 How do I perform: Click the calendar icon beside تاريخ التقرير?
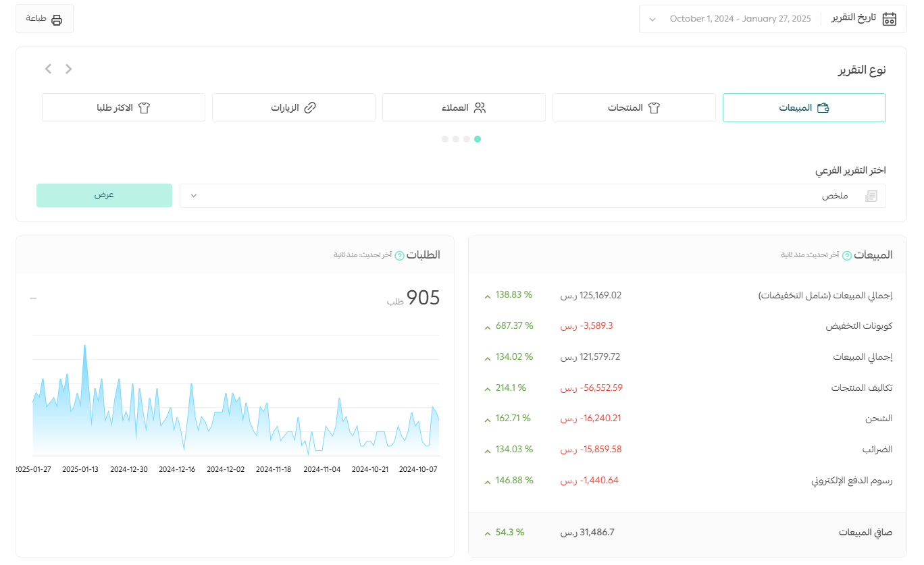[x=890, y=19]
